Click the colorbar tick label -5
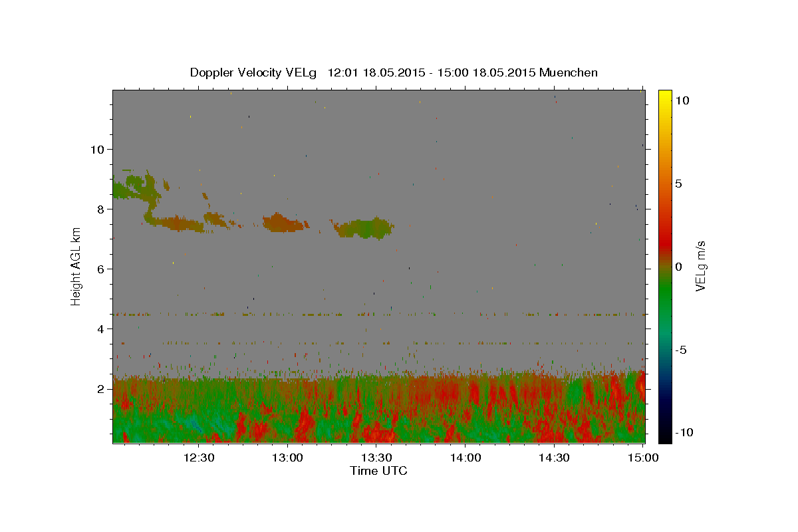The width and height of the screenshot is (798, 532). (681, 350)
